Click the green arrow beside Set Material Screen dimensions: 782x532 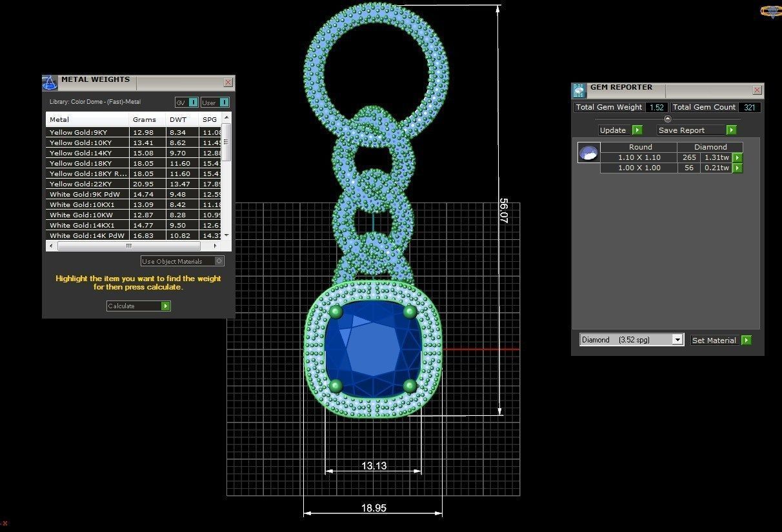747,340
